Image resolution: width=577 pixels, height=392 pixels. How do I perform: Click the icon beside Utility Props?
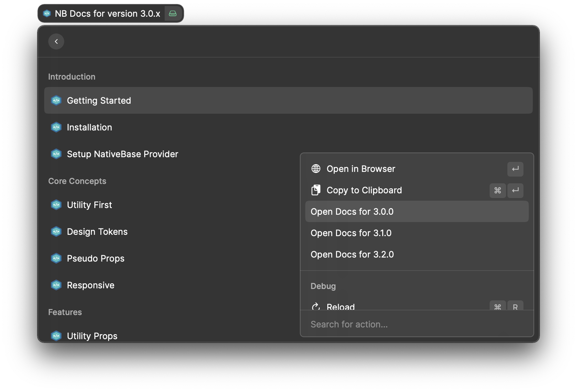(56, 336)
